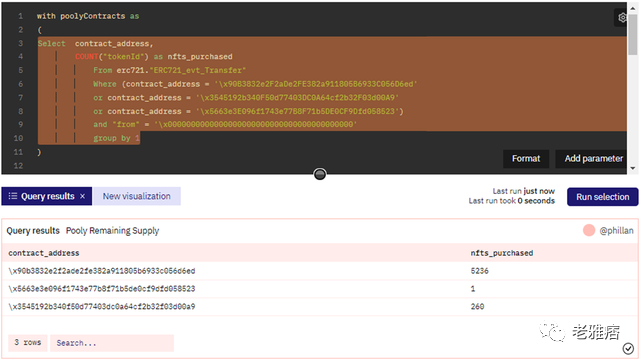The width and height of the screenshot is (640, 360).
Task: Click the checkmark status icon
Action: [628, 348]
